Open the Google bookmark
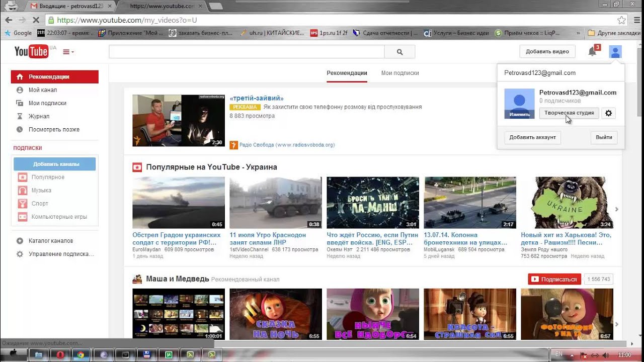The height and width of the screenshot is (362, 644). pyautogui.click(x=18, y=33)
